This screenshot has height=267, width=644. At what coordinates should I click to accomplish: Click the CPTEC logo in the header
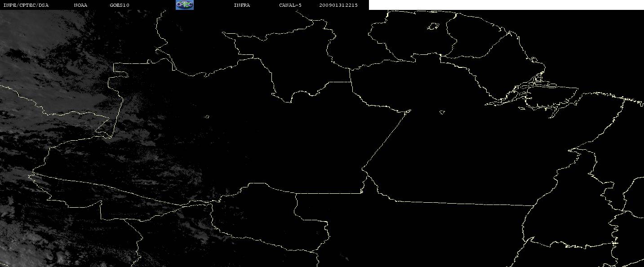point(185,4)
